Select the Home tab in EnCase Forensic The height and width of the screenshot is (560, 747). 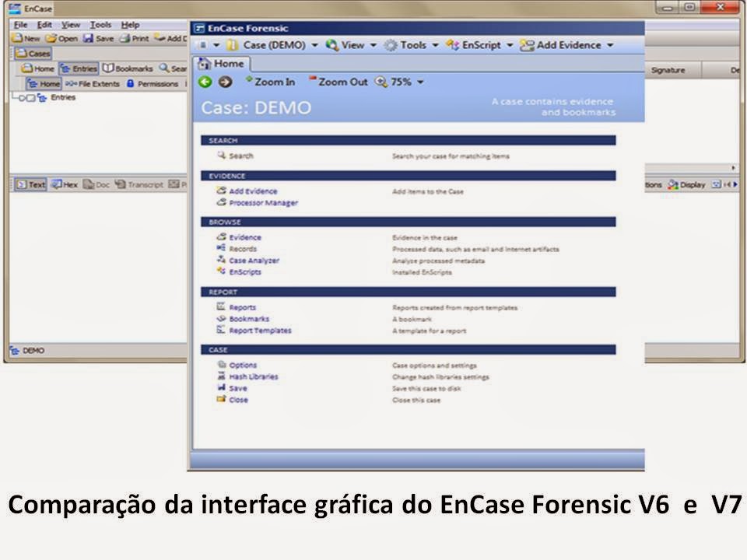pyautogui.click(x=222, y=64)
